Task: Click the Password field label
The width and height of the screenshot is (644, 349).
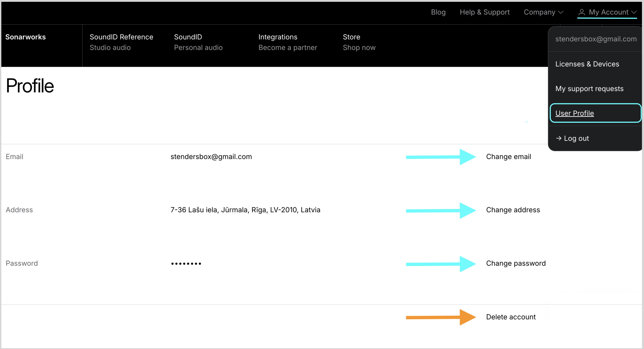Action: click(22, 263)
